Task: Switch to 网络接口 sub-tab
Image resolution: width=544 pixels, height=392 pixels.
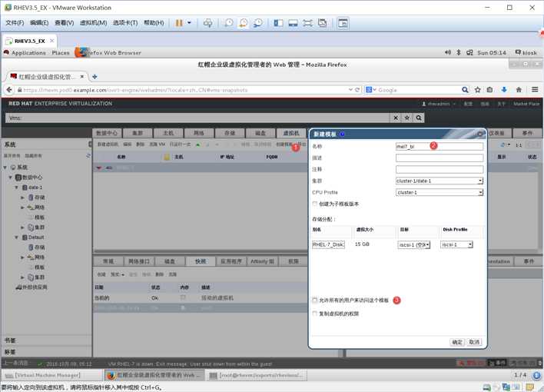Action: pos(139,261)
